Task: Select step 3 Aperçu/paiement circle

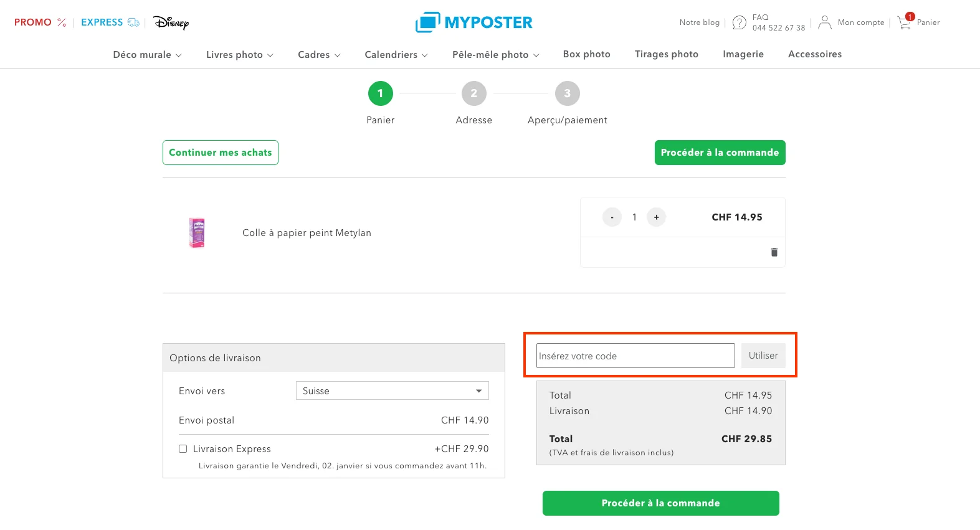Action: point(568,93)
